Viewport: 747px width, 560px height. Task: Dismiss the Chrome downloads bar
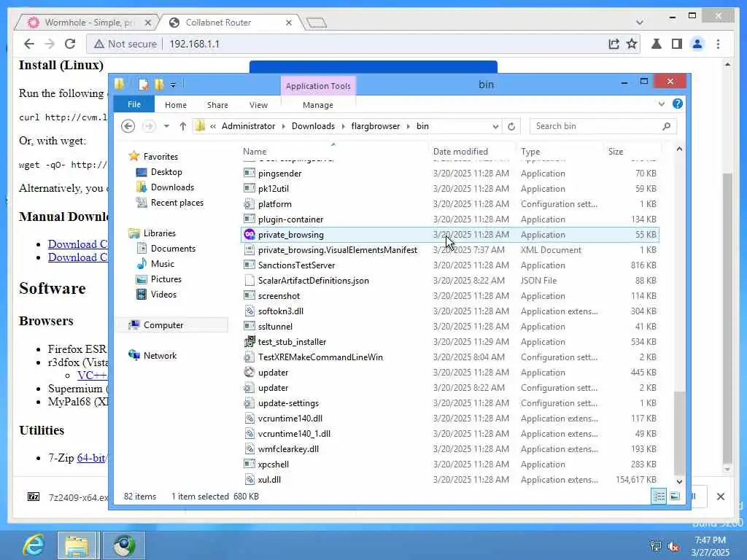click(720, 497)
